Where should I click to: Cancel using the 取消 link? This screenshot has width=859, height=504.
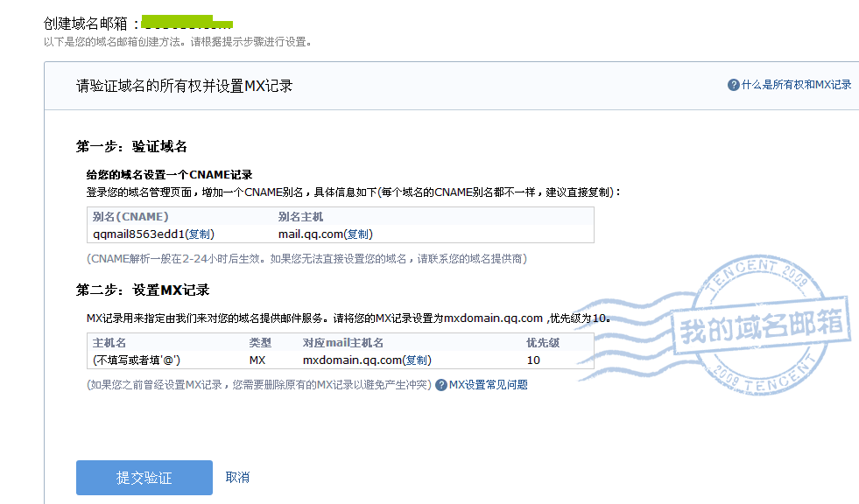pyautogui.click(x=237, y=477)
